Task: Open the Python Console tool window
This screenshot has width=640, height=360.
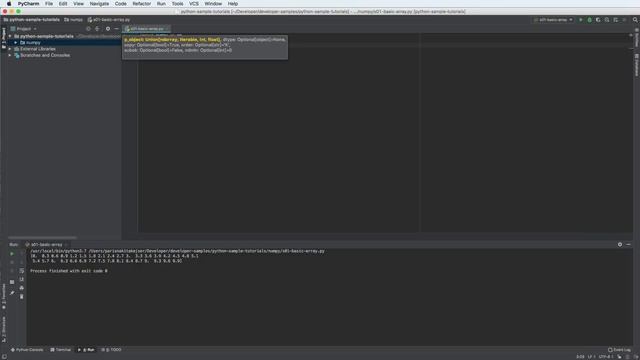Action: coord(27,350)
